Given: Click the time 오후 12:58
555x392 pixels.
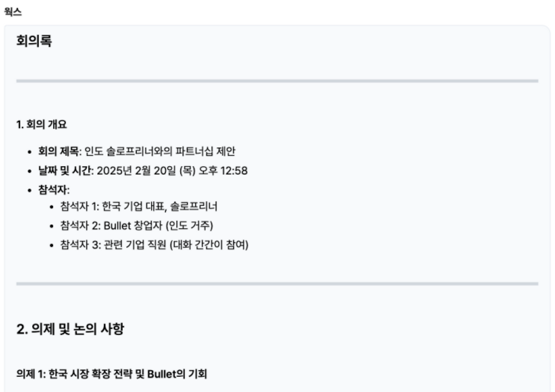Looking at the screenshot, I should [223, 171].
